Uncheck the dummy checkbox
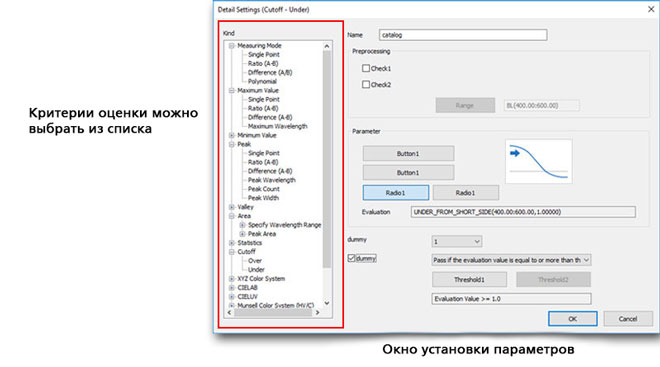This screenshot has width=660, height=367. coord(351,258)
